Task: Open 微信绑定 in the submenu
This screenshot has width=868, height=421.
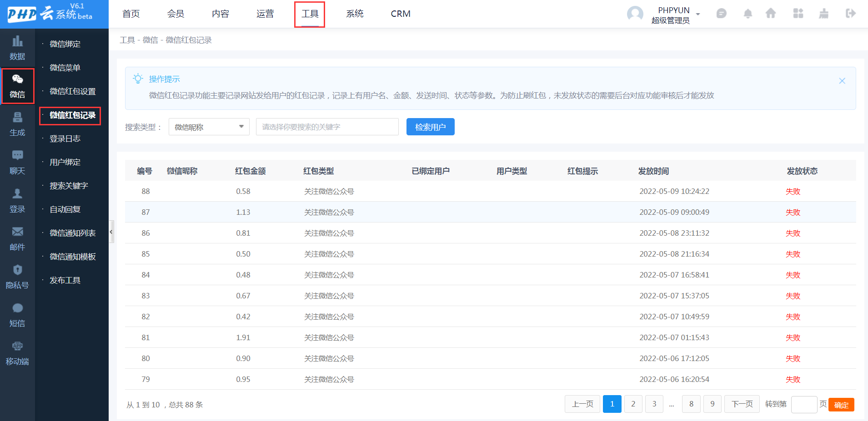Action: pyautogui.click(x=65, y=44)
